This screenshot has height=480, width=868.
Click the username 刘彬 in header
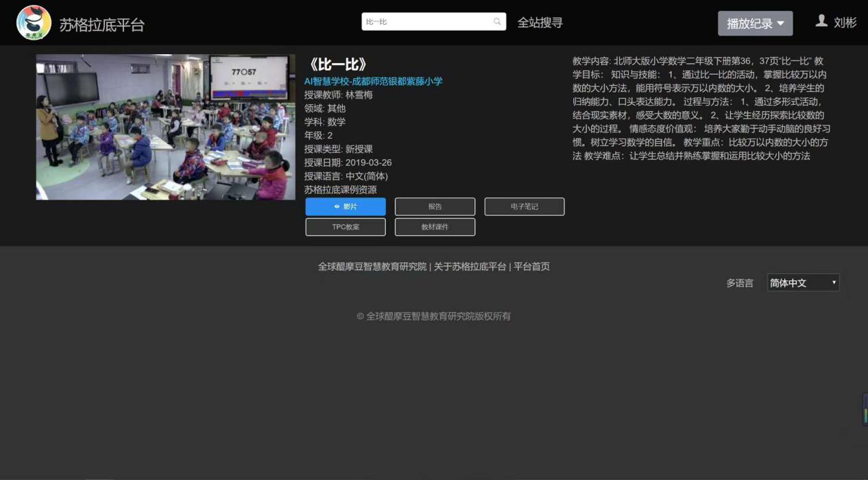tap(845, 23)
